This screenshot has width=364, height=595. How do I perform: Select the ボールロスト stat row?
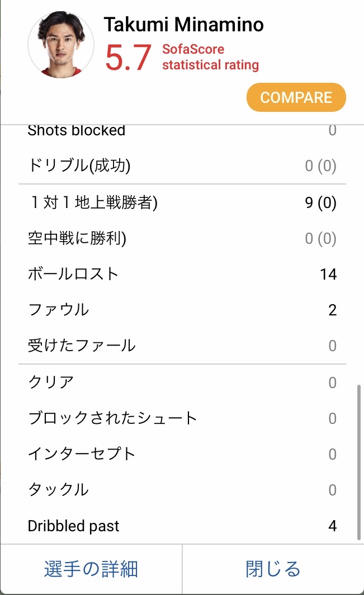[x=182, y=274]
